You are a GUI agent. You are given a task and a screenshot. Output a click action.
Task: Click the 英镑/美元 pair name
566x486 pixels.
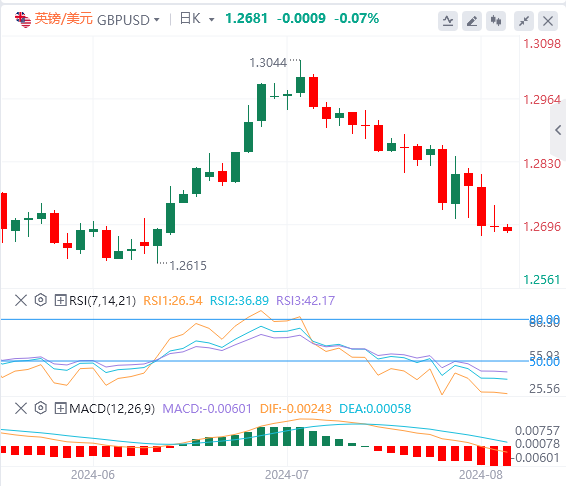click(x=64, y=19)
